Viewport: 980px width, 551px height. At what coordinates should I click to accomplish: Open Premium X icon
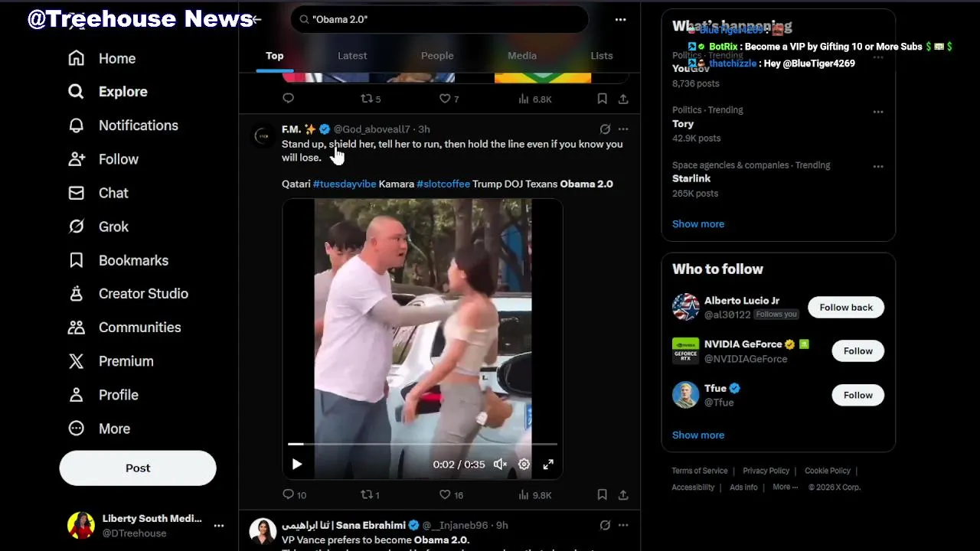pyautogui.click(x=76, y=361)
